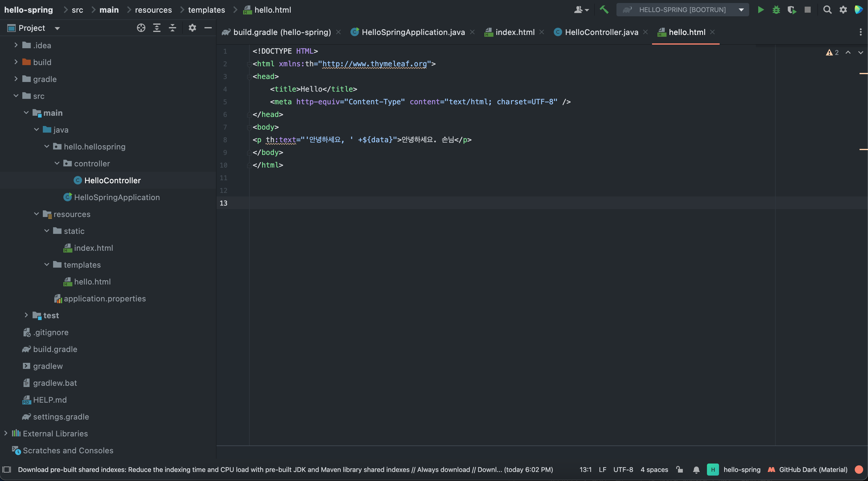Expand the gradle folder
This screenshot has width=868, height=481.
click(16, 79)
